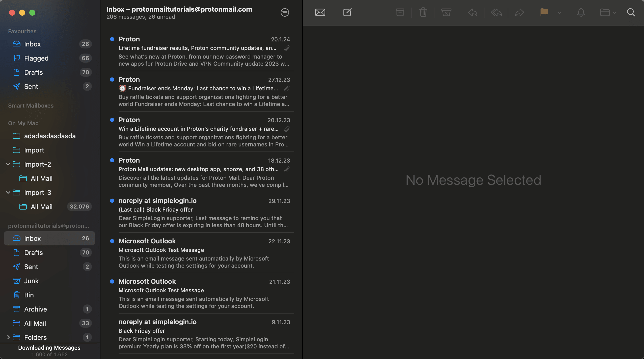Screen dimensions: 644x359
Task: Archive the selected message
Action: (400, 12)
